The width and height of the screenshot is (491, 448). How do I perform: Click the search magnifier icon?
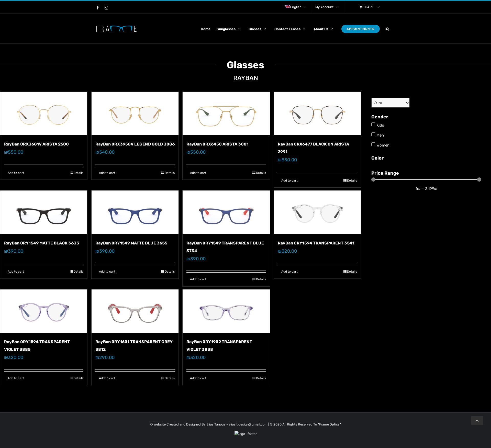pyautogui.click(x=387, y=29)
